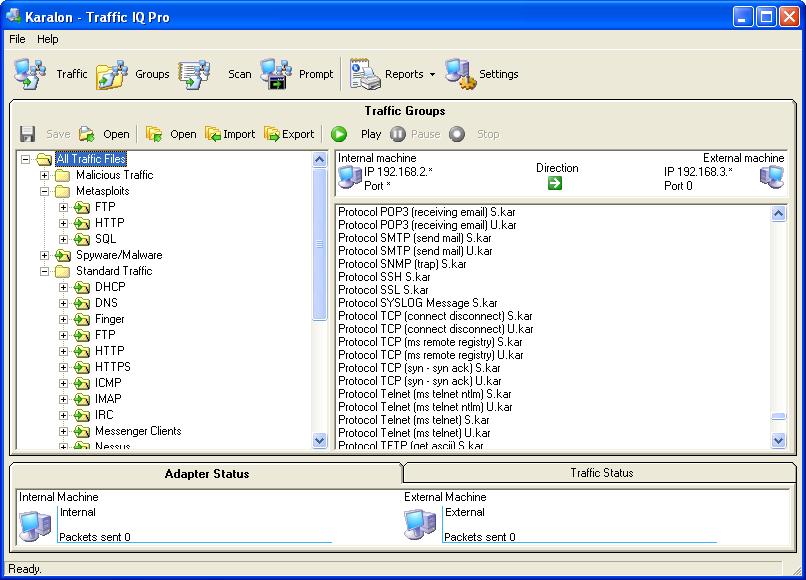Click the Export button label
This screenshot has height=580, width=806.
pos(298,134)
